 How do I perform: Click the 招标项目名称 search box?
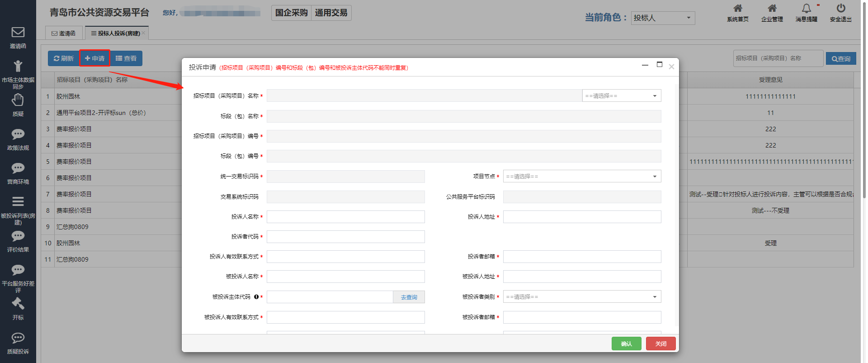(778, 58)
